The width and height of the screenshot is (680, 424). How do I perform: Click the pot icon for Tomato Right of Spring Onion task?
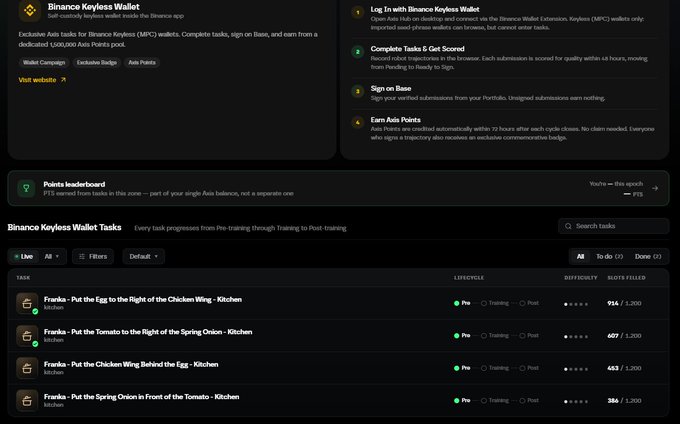pyautogui.click(x=27, y=336)
